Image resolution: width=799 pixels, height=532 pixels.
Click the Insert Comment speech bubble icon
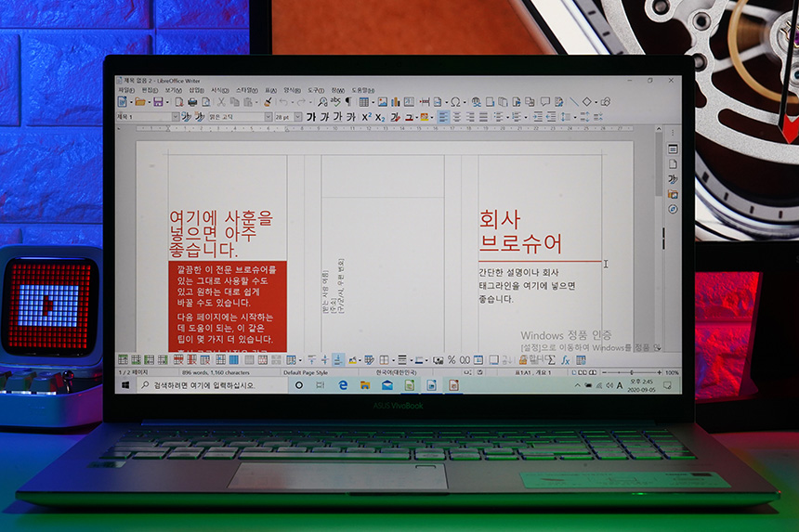544,102
